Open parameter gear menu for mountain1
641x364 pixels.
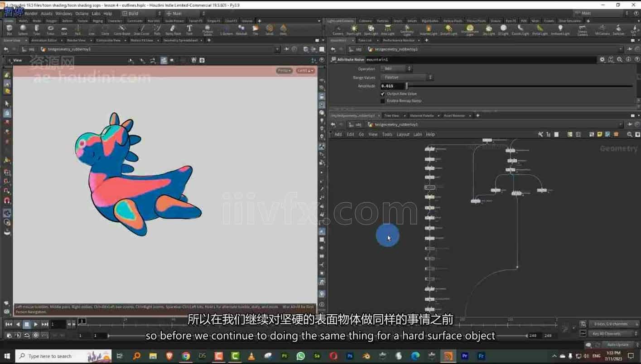tap(602, 59)
